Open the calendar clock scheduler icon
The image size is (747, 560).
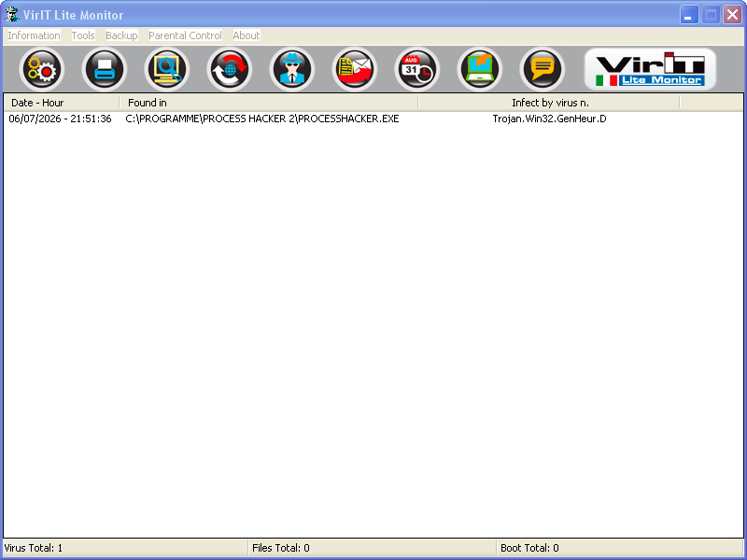coord(416,69)
